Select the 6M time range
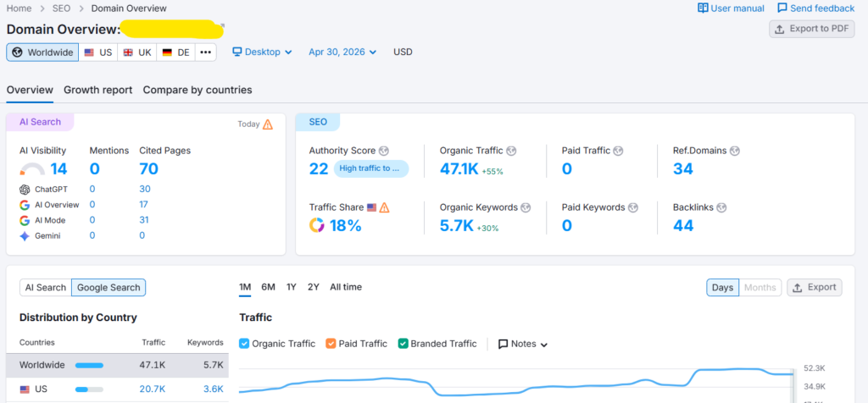Screen dimensions: 868x403 (x=269, y=287)
